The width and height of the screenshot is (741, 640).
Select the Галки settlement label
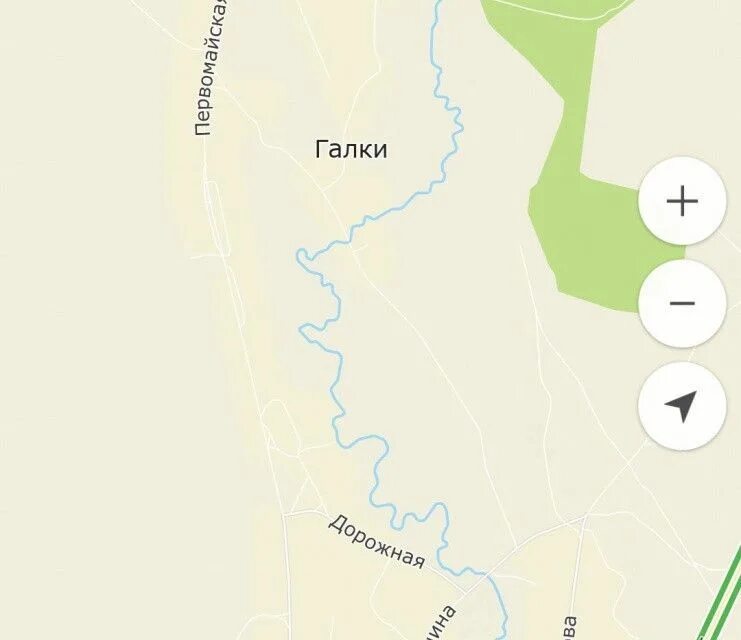pyautogui.click(x=351, y=149)
